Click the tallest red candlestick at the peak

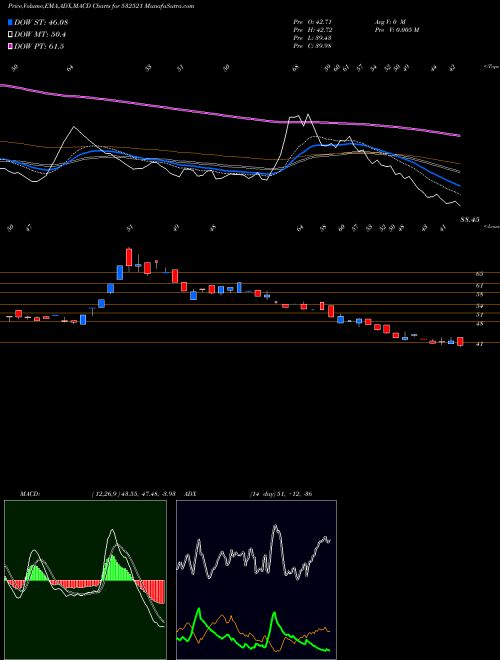tap(129, 257)
